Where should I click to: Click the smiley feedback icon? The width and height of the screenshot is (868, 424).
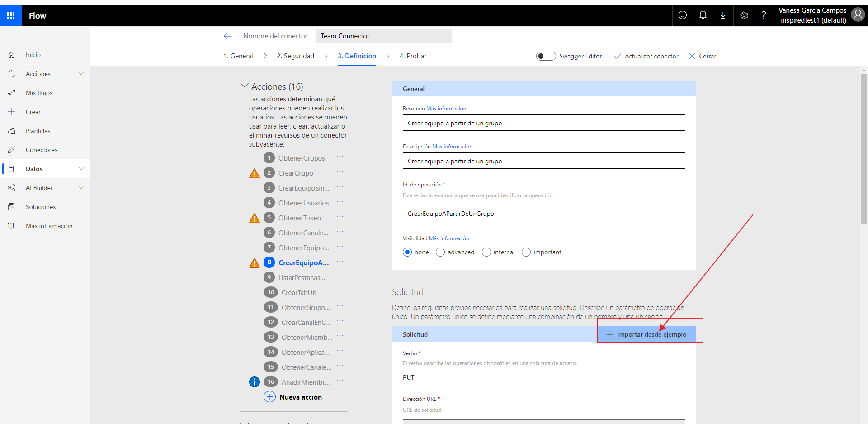pos(683,15)
